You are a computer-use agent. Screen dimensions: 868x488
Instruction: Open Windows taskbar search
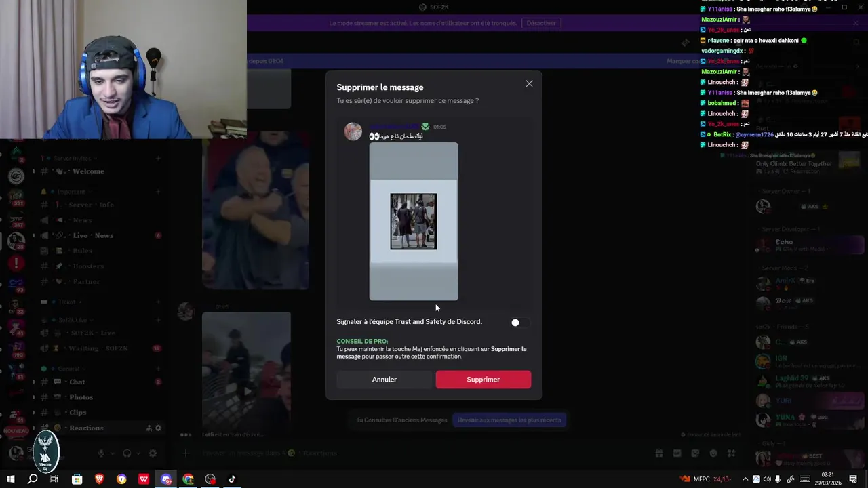point(33,479)
